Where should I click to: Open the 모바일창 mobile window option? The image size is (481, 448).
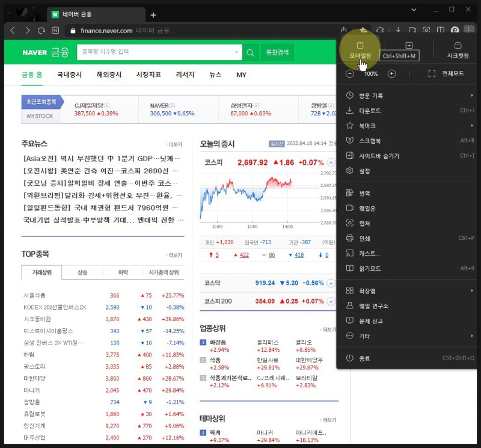[360, 51]
